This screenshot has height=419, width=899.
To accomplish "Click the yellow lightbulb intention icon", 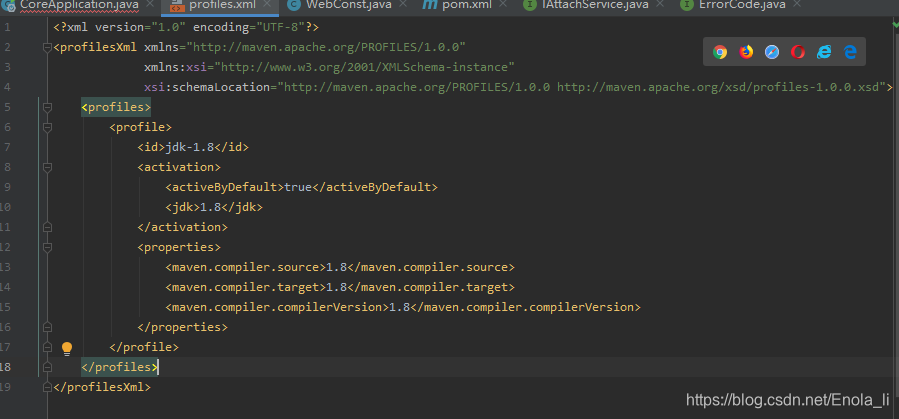I will tap(67, 348).
